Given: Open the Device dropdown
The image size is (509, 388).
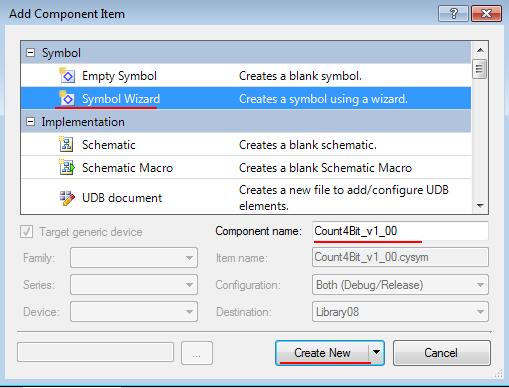Looking at the screenshot, I should (134, 312).
